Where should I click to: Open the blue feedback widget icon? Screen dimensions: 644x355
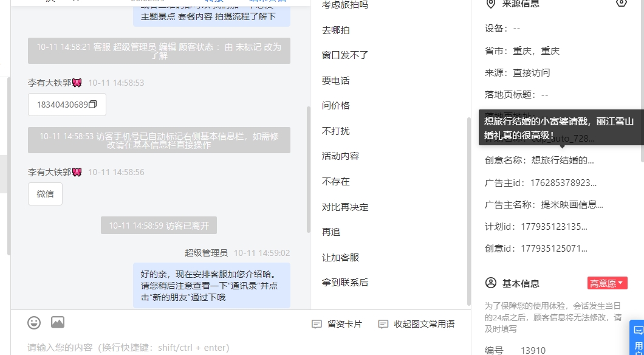[639, 330]
